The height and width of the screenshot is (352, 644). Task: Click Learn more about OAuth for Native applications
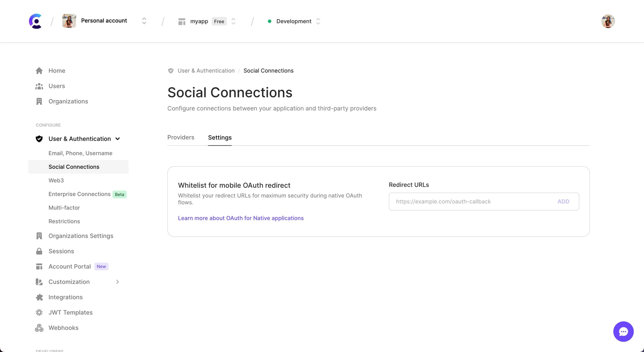[241, 217]
